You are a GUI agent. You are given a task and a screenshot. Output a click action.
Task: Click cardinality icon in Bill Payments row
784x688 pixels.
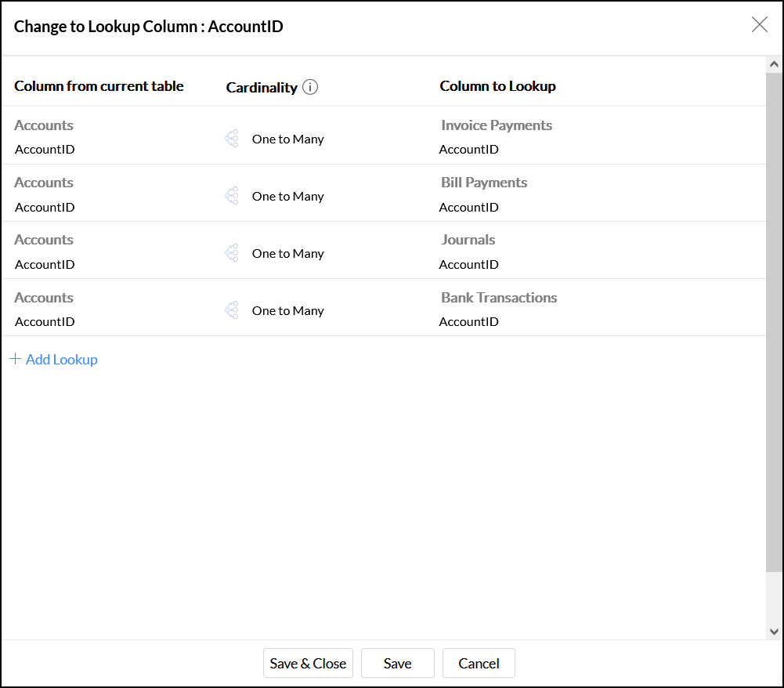tap(232, 196)
